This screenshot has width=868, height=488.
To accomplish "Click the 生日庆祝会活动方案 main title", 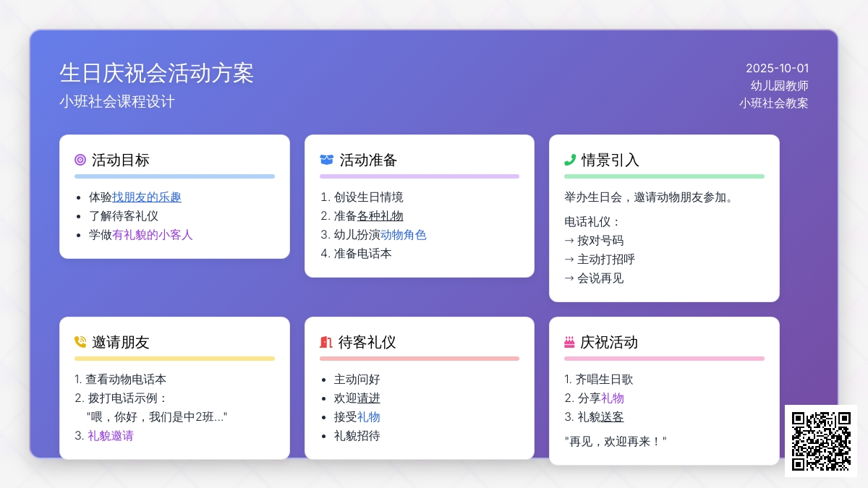I will (156, 73).
